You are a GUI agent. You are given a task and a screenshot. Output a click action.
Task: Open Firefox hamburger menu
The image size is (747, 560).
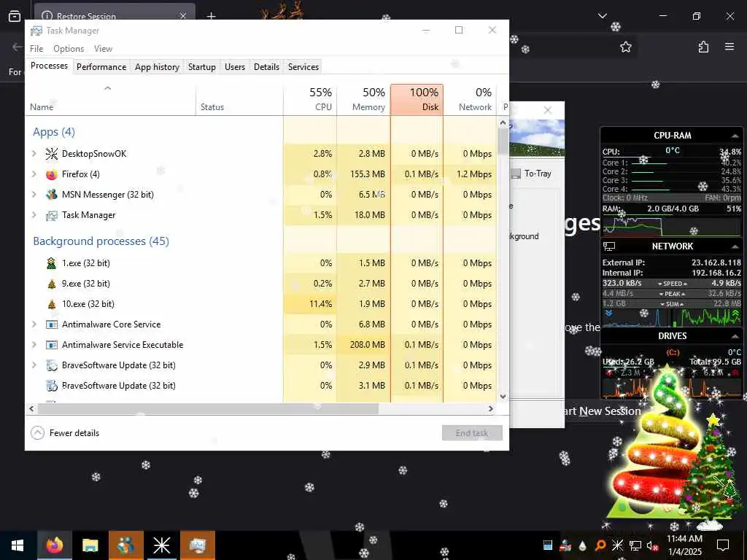pyautogui.click(x=729, y=47)
